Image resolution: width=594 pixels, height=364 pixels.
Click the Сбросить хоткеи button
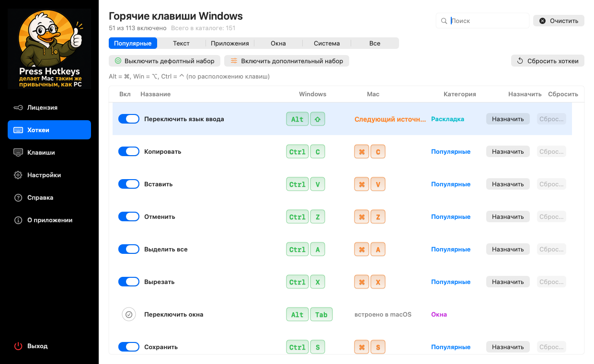tap(548, 61)
